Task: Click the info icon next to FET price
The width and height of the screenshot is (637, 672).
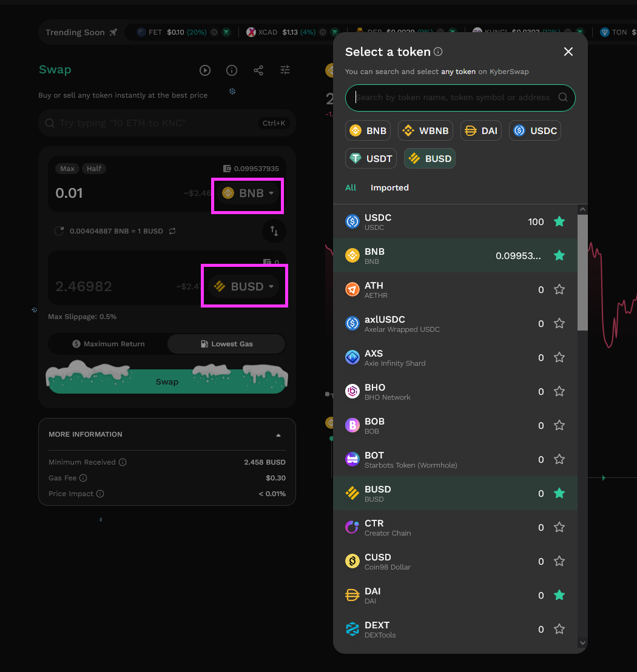Action: coord(214,32)
